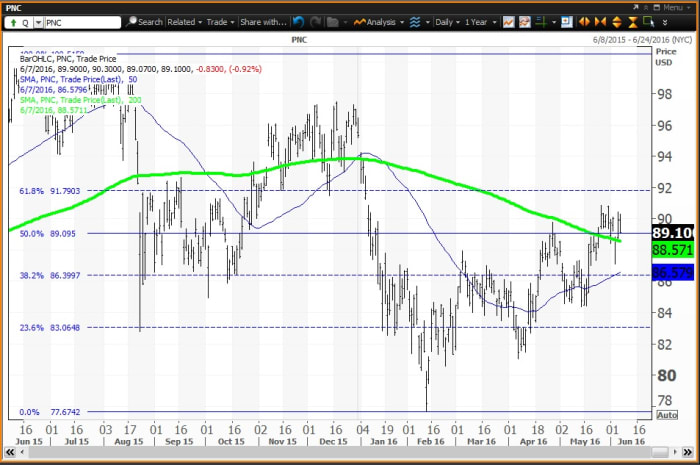Click the line chart style icon

tap(510, 21)
